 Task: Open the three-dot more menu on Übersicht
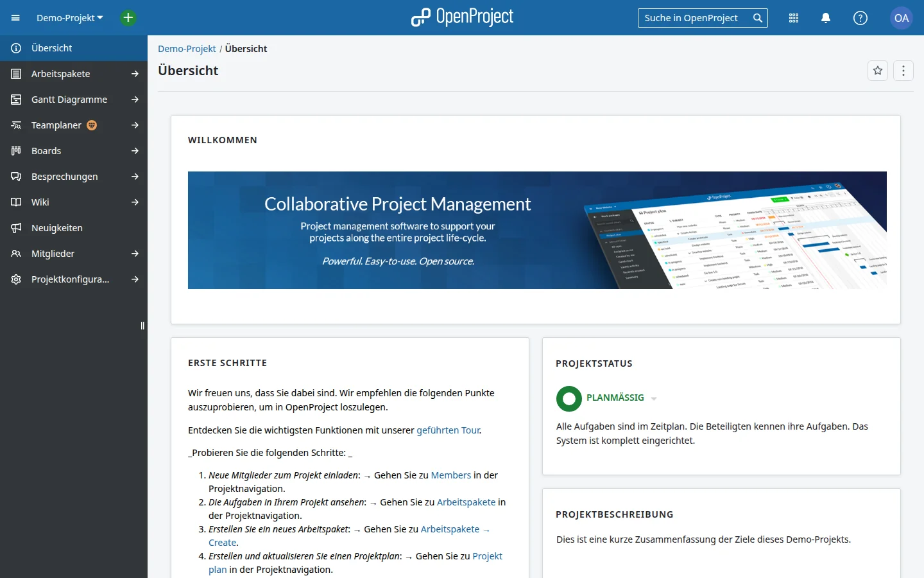(x=903, y=71)
